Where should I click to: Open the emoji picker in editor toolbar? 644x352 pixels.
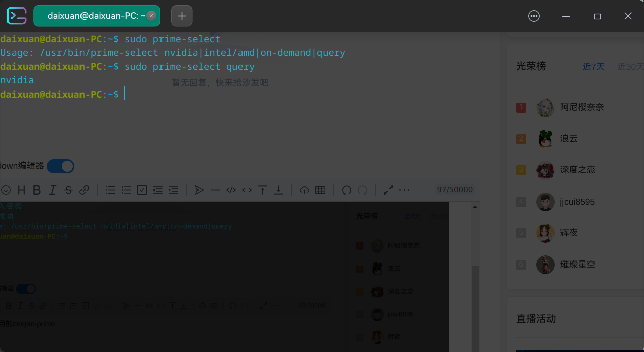[x=6, y=190]
